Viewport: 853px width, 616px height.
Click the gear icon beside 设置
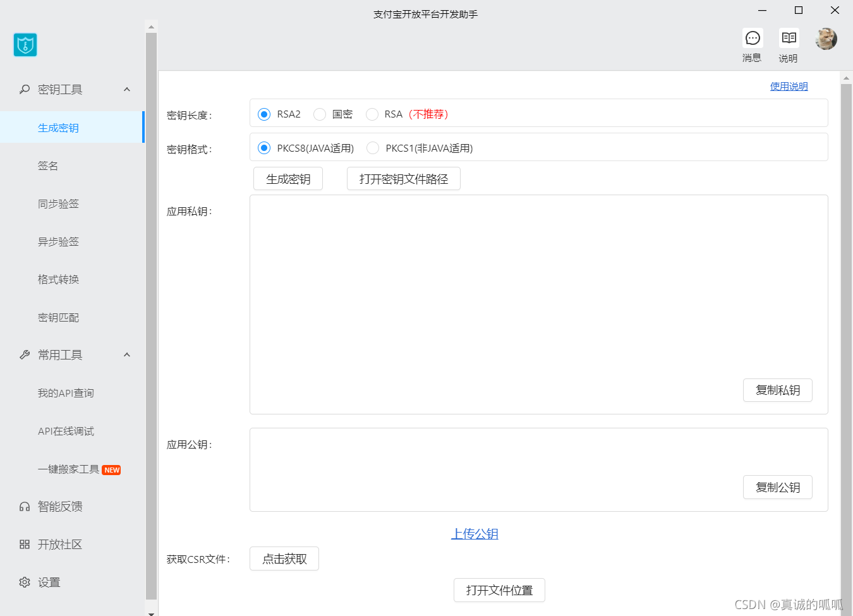[x=25, y=583]
